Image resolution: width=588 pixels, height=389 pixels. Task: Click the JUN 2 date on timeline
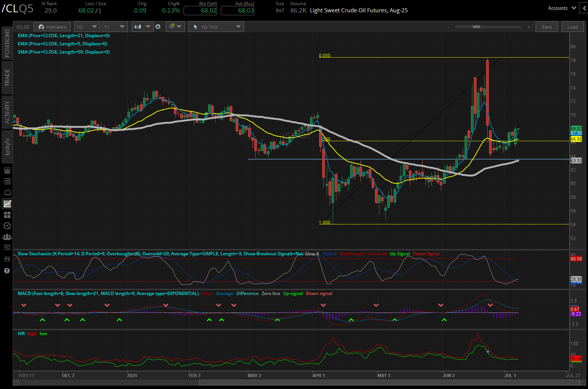coord(449,376)
